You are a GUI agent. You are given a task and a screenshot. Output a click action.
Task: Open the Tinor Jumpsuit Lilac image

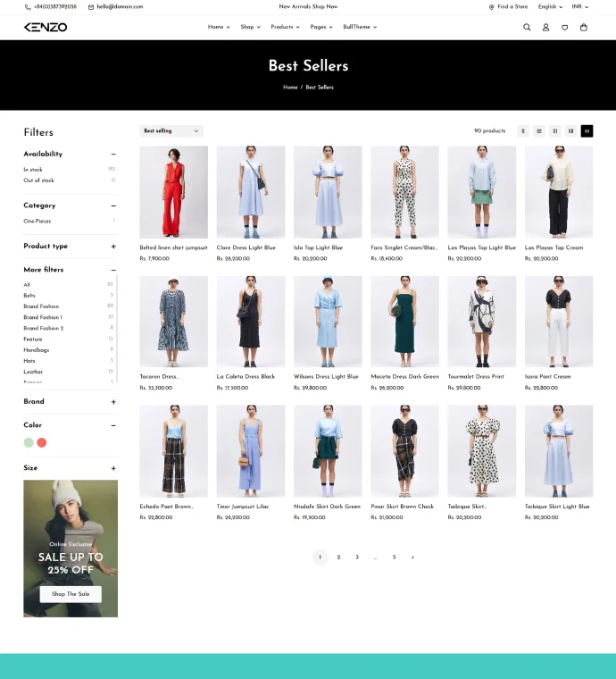[x=251, y=451]
